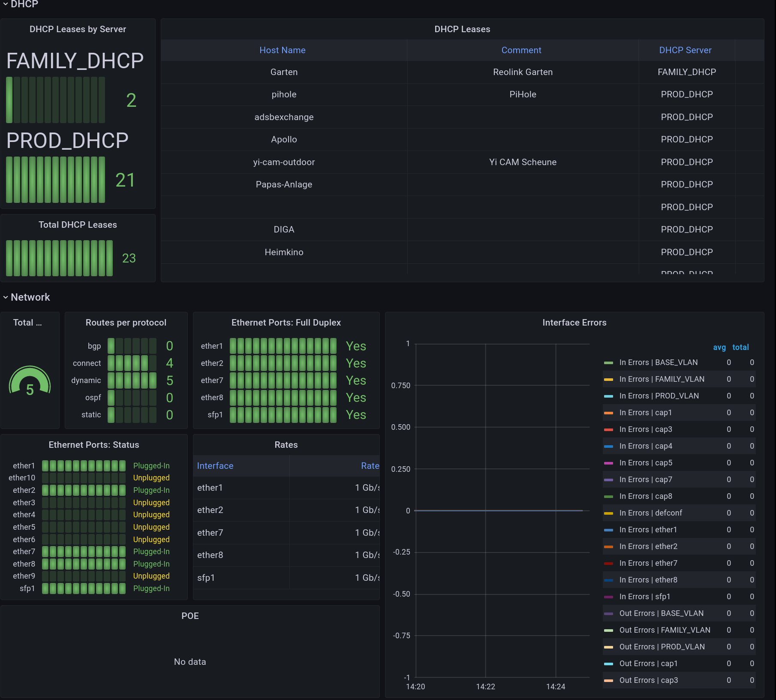Sort leases by Comment column header

pyautogui.click(x=521, y=50)
